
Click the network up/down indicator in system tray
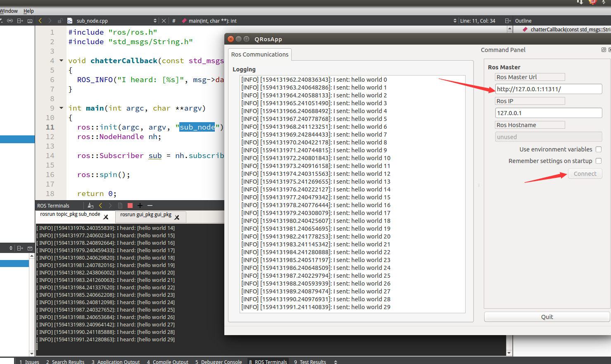[580, 2]
